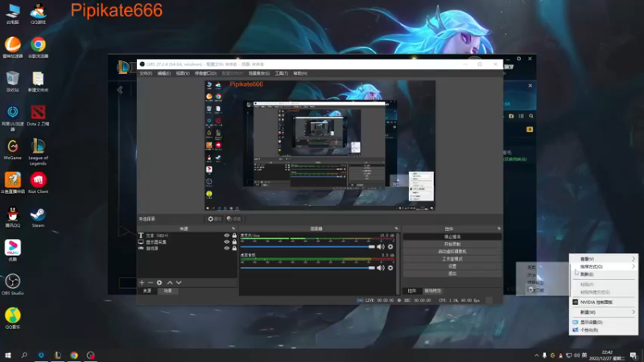Open the Scene Collection menu in OBS
The image size is (644, 362).
258,73
